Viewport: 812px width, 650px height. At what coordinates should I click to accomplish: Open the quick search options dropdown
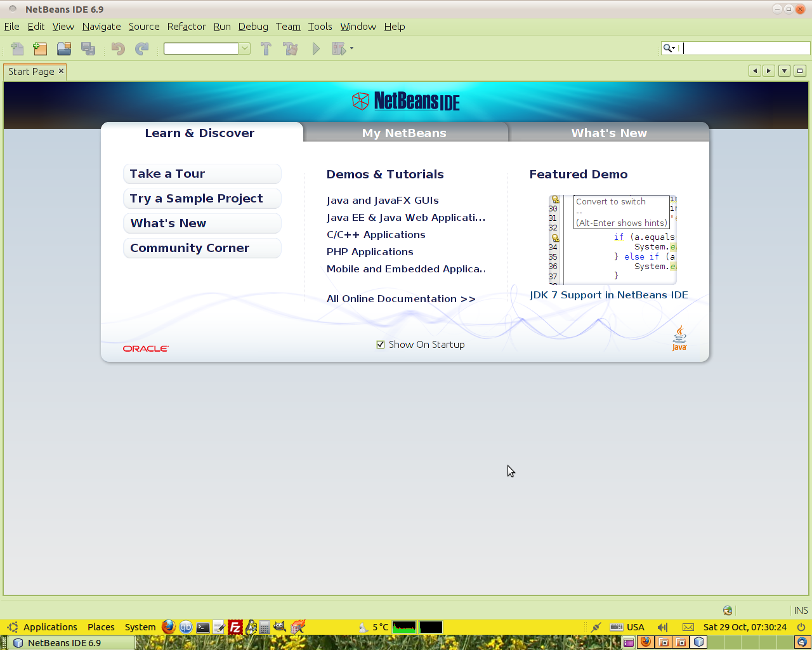click(669, 48)
